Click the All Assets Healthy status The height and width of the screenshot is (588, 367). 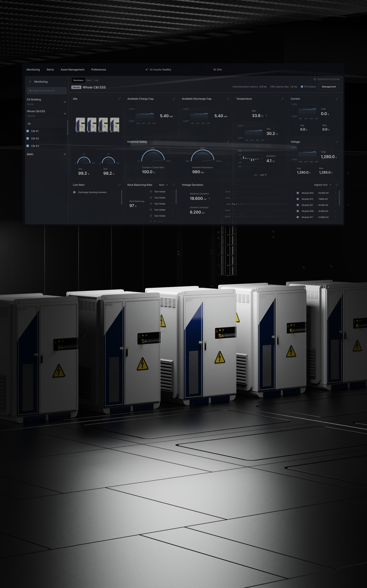[160, 70]
